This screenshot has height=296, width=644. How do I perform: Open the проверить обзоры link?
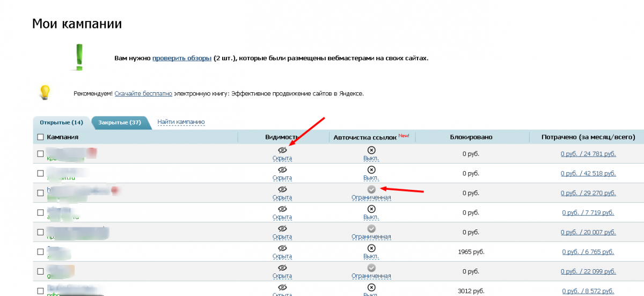pyautogui.click(x=181, y=58)
